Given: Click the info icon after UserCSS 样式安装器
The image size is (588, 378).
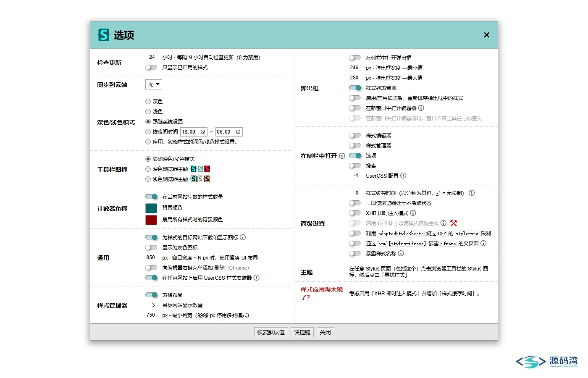Looking at the screenshot, I should 257,278.
